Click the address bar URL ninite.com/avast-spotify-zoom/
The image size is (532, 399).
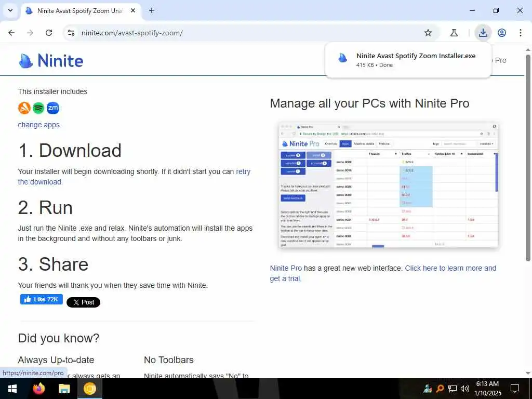[132, 33]
